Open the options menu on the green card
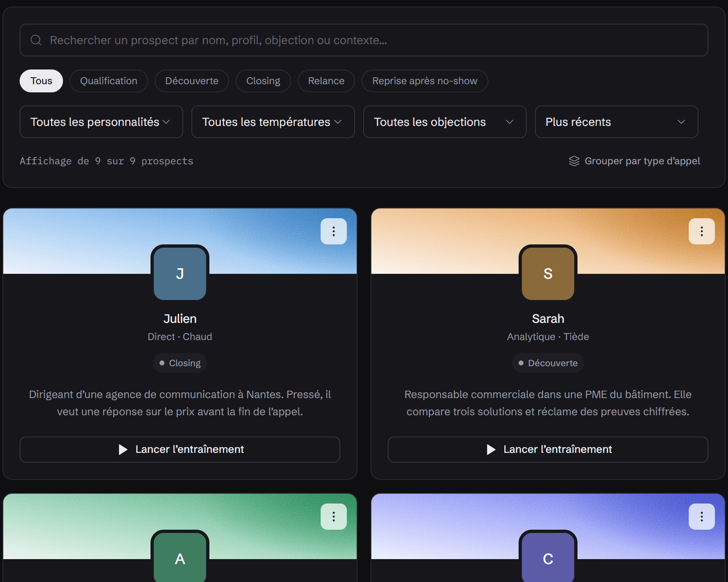 click(334, 517)
